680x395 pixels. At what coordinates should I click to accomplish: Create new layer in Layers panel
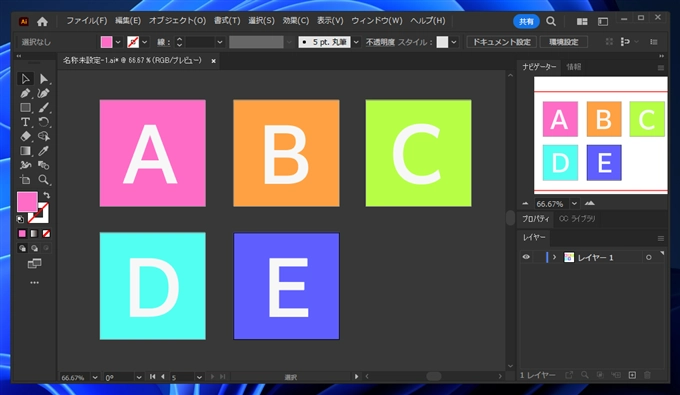(x=632, y=375)
